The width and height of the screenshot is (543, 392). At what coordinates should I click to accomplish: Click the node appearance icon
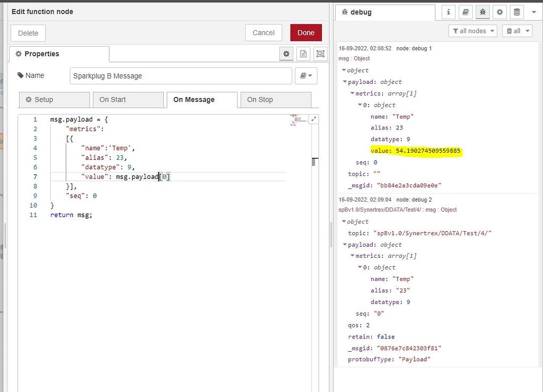(320, 54)
